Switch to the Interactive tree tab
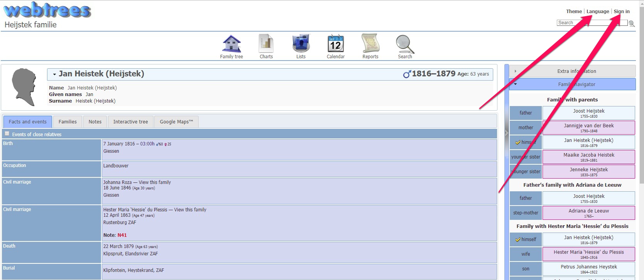The image size is (644, 280). (130, 122)
